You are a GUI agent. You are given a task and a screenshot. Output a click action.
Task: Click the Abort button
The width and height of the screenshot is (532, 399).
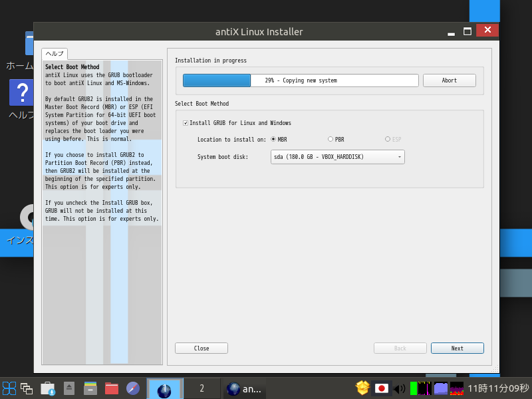(450, 80)
